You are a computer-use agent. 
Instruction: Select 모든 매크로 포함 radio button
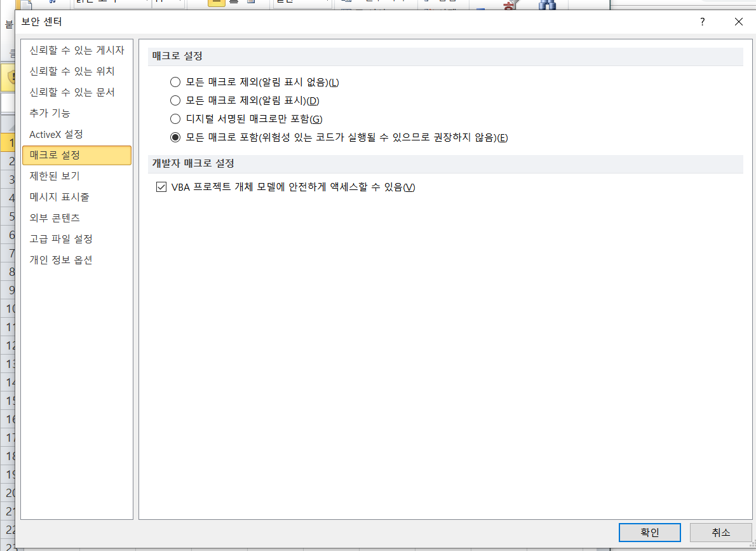pyautogui.click(x=175, y=137)
